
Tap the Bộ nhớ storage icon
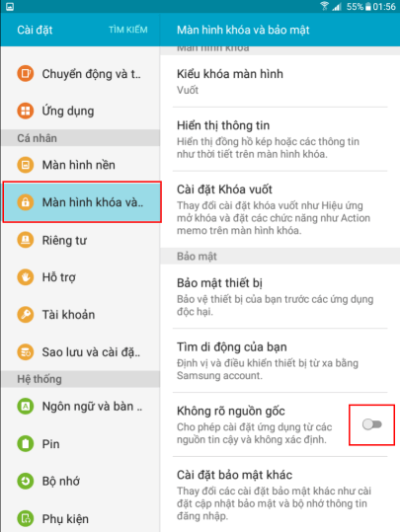click(x=26, y=481)
